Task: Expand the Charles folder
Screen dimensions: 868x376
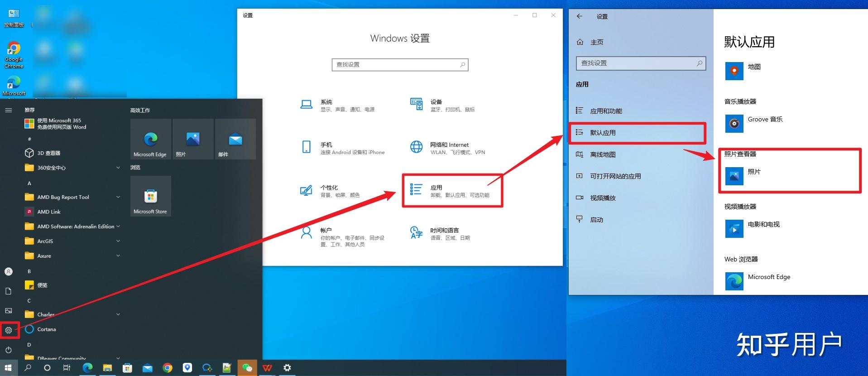Action: click(72, 314)
